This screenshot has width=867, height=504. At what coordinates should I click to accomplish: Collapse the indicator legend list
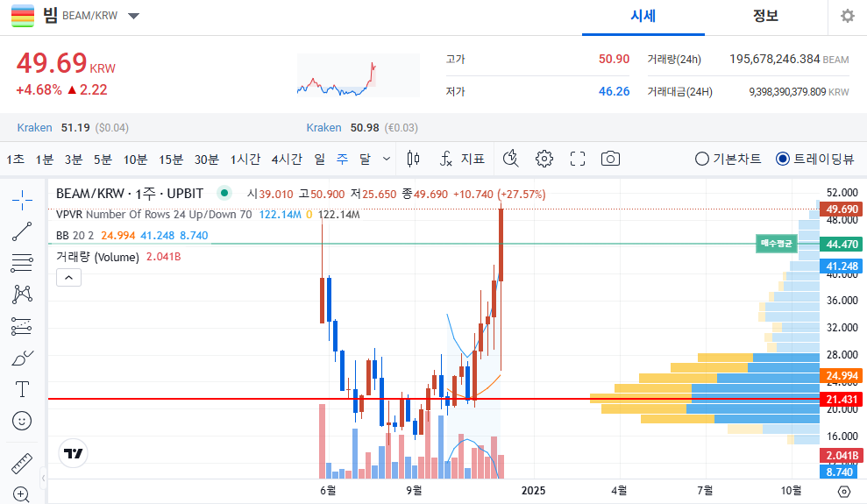[x=68, y=278]
